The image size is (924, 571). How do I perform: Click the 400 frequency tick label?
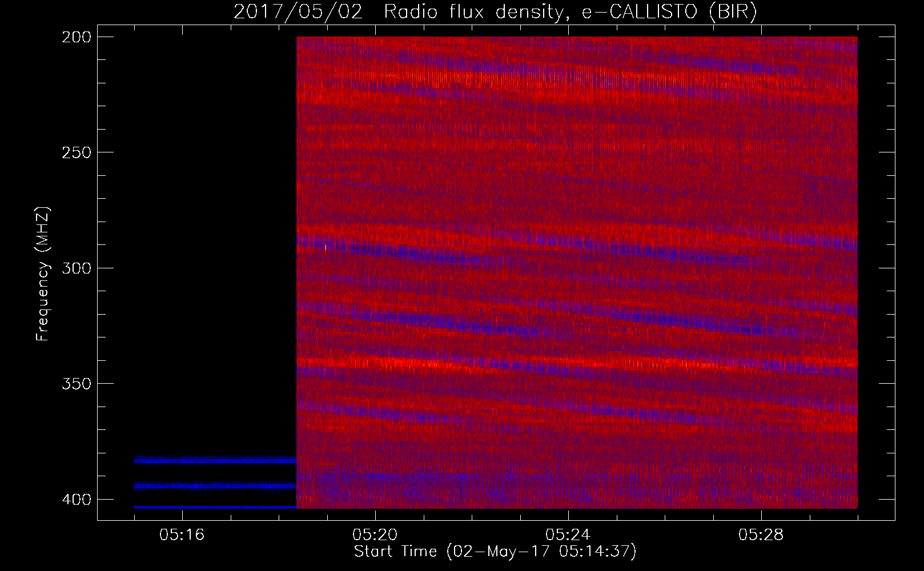pyautogui.click(x=76, y=499)
